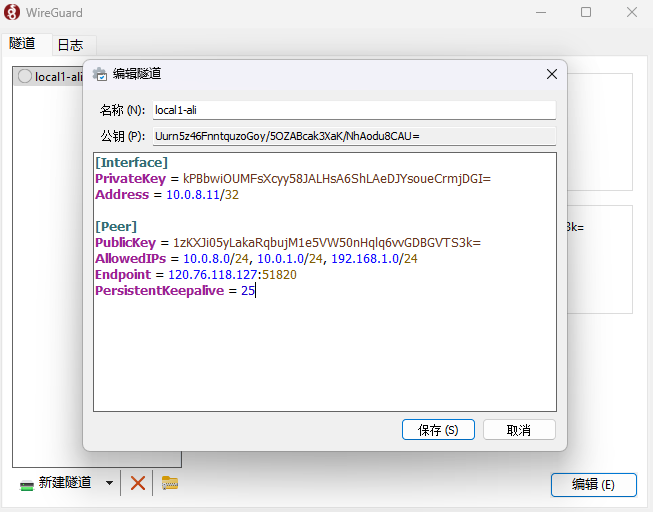Click the 编辑隧道 dialog title icon
Image resolution: width=653 pixels, height=512 pixels.
pyautogui.click(x=100, y=74)
